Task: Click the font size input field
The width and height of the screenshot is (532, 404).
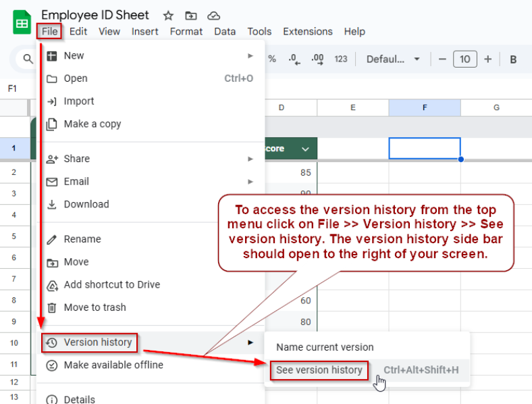Action: click(464, 59)
